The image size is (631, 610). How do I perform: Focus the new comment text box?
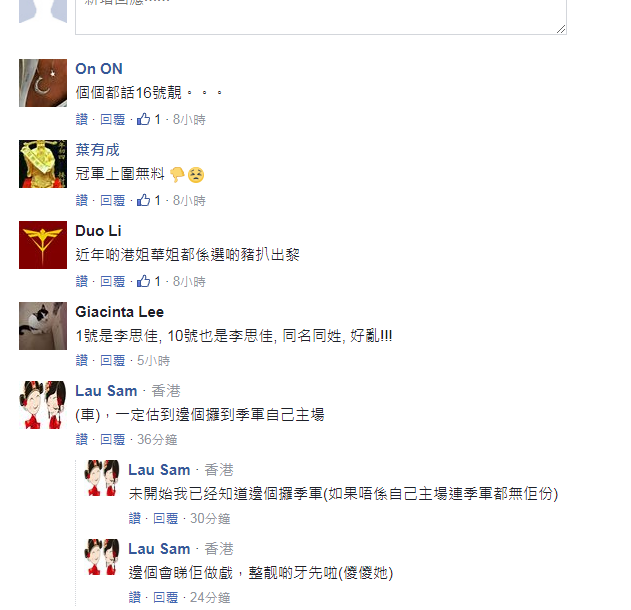point(321,16)
